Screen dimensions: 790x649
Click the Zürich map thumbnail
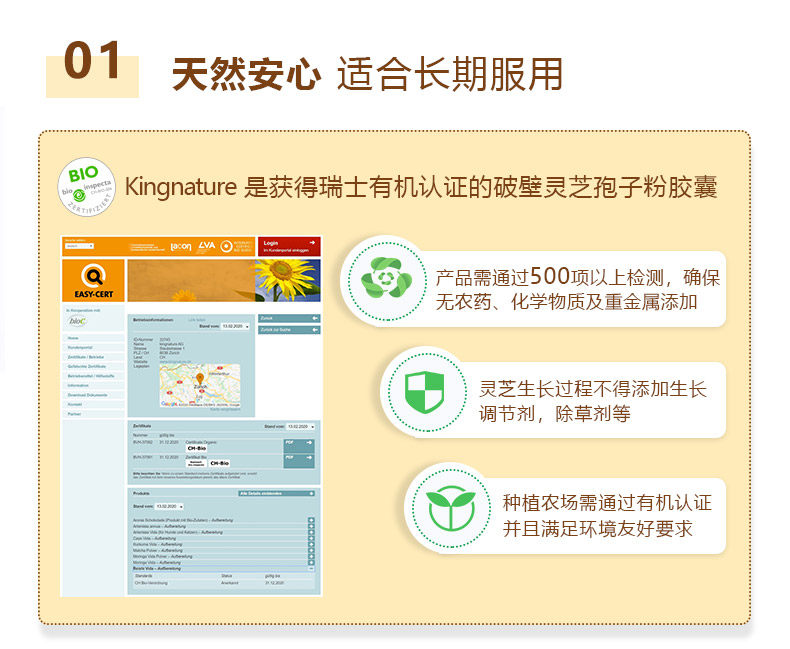(200, 385)
